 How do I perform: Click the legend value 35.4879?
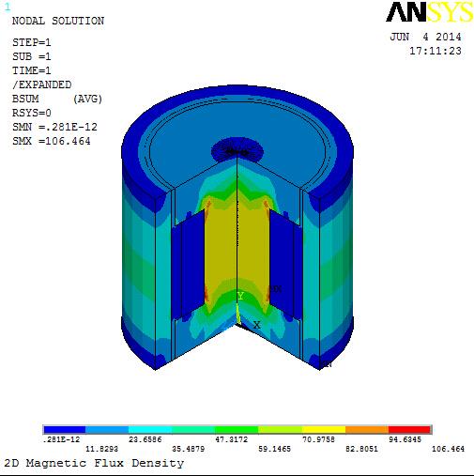coord(188,449)
